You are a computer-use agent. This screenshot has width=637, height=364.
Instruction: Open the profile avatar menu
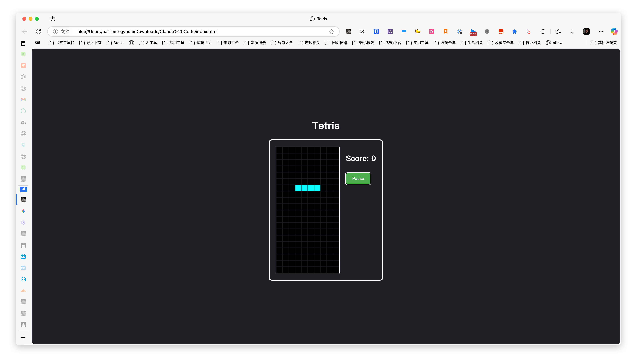point(587,32)
